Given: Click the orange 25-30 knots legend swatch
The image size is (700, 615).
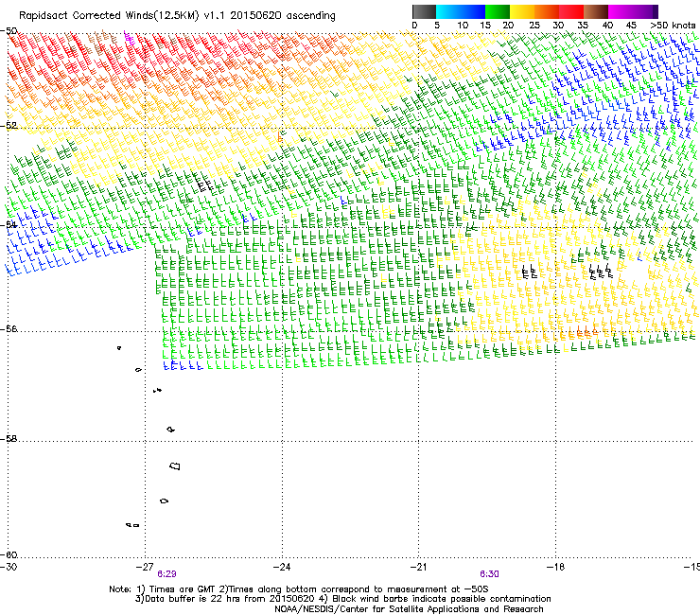Looking at the screenshot, I should 547,11.
